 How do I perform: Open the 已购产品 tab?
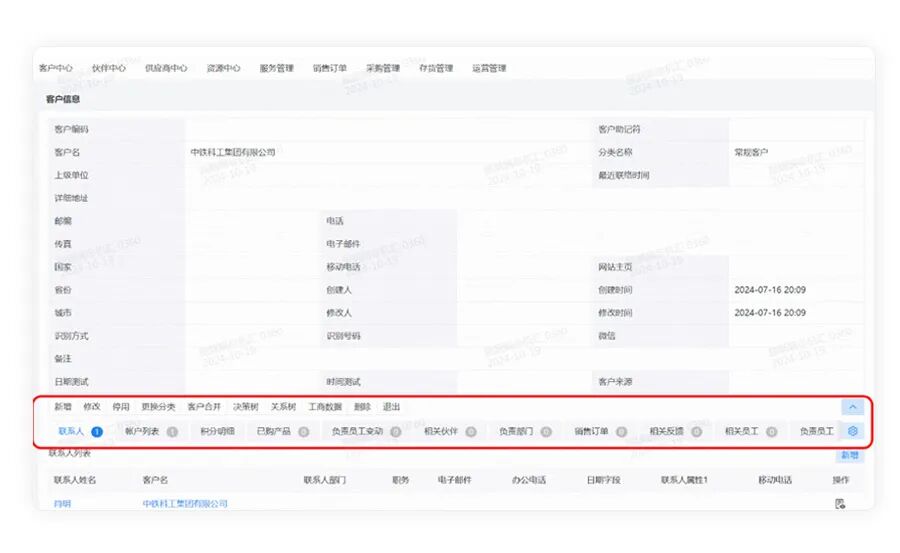point(273,432)
